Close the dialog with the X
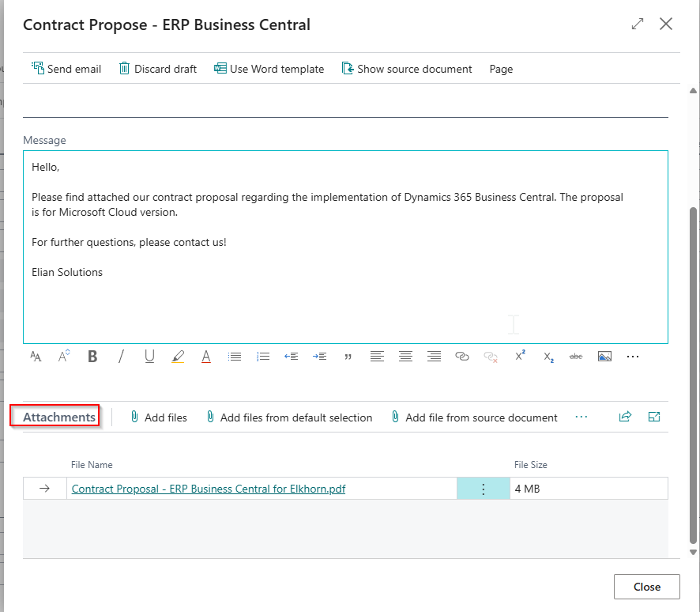The width and height of the screenshot is (700, 612). pyautogui.click(x=665, y=24)
